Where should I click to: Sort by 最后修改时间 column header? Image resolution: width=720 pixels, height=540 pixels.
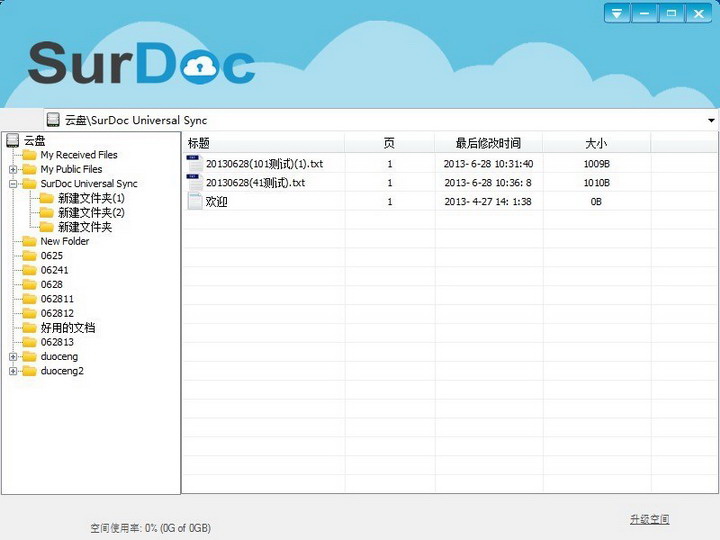pos(488,143)
